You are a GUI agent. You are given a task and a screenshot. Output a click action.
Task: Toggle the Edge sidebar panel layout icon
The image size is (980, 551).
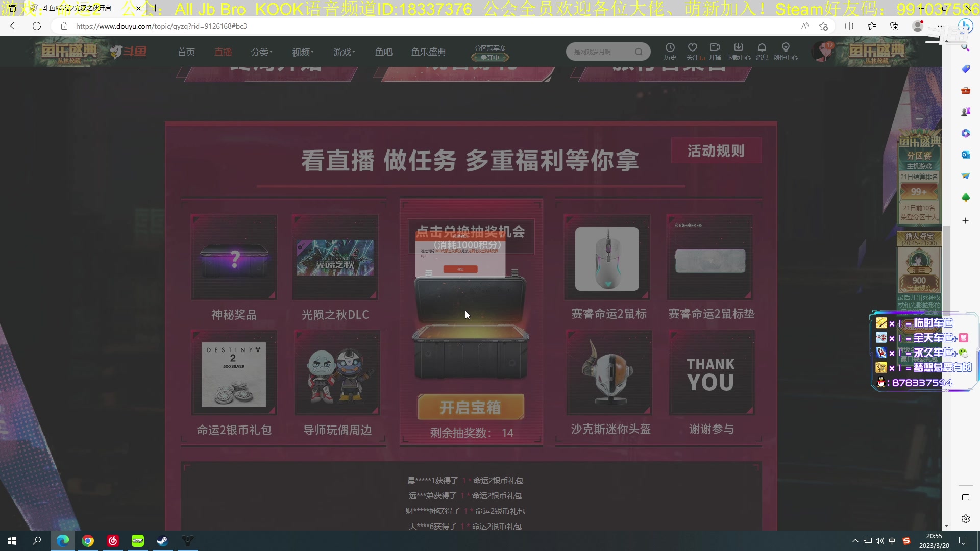[965, 497]
